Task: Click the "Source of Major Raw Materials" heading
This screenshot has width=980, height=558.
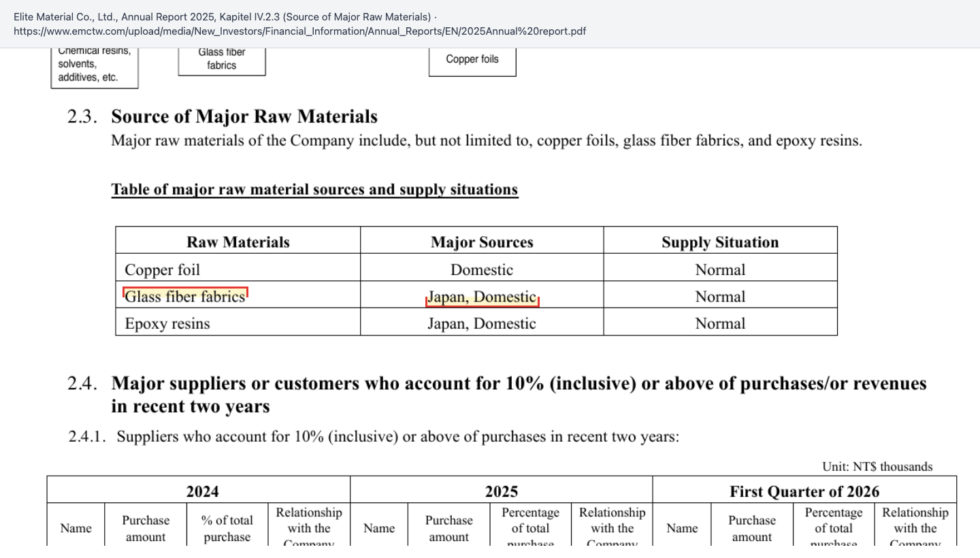Action: click(x=244, y=116)
